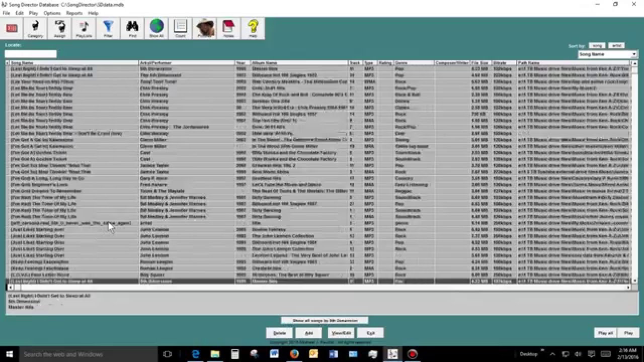Viewport: 644px width, 362px height.
Task: Click the Desktop toolbar label on taskbar
Action: point(529,354)
